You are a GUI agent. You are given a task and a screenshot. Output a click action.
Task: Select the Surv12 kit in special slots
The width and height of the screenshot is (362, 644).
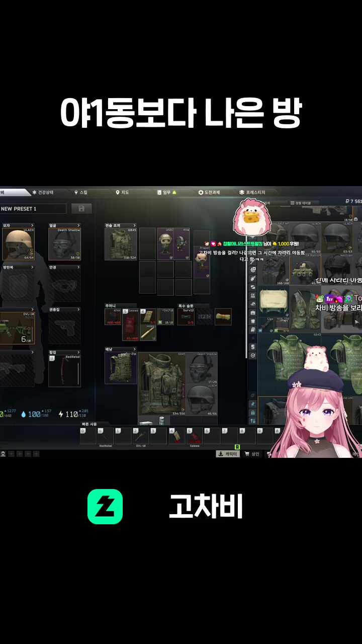[186, 316]
